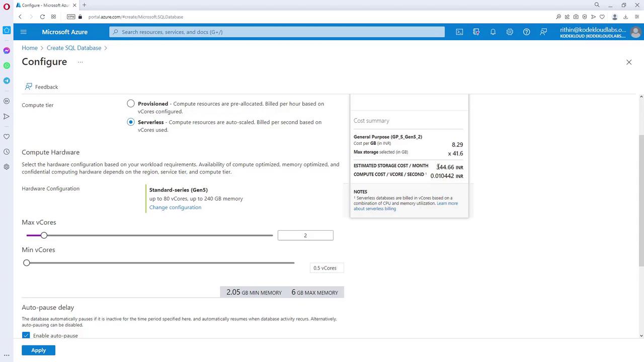Click the Apply button

point(38,350)
